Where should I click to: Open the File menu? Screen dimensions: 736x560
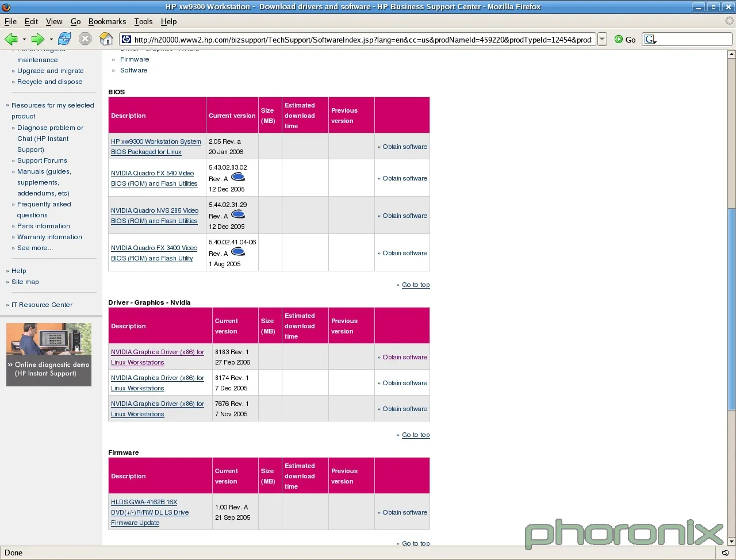tap(10, 21)
